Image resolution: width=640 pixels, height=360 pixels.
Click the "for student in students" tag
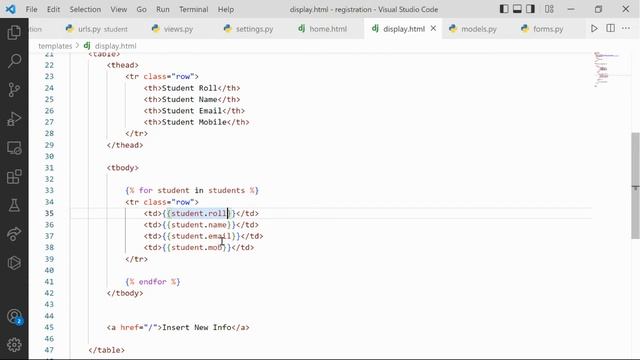(192, 191)
